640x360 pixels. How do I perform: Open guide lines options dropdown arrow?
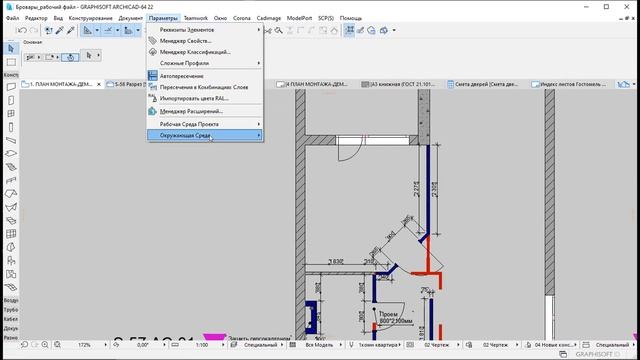click(x=97, y=30)
